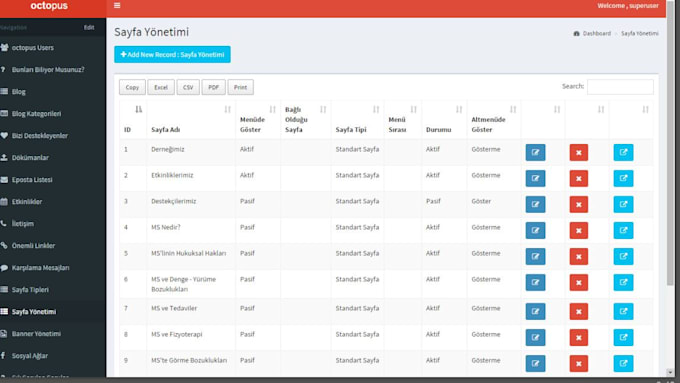The image size is (680, 383).
Task: Sort by Menü Sırası column
Action: [403, 119]
